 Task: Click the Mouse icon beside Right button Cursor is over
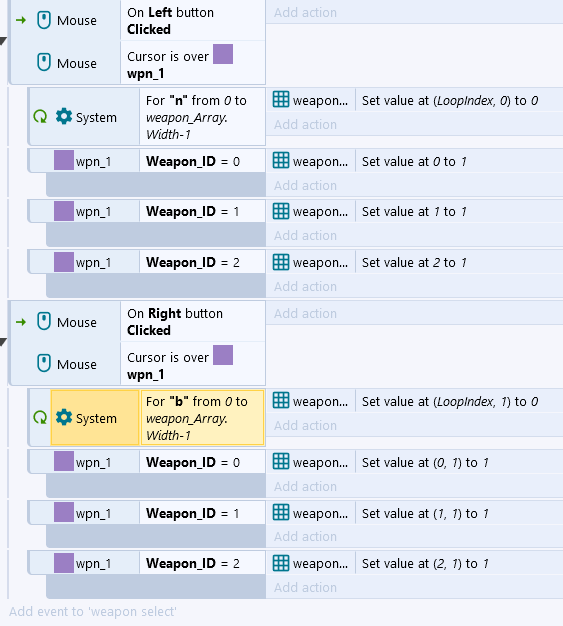pos(44,363)
